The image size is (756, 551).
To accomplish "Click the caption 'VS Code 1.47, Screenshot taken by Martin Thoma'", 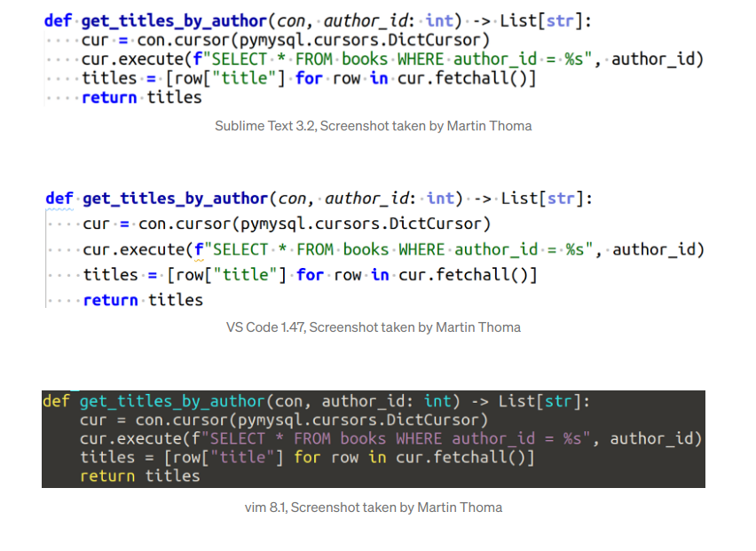I will pos(374,327).
